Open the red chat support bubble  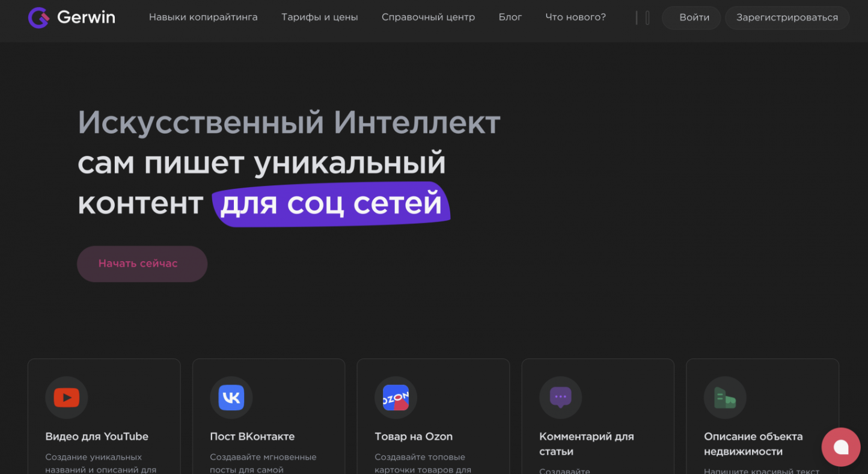[x=841, y=447]
